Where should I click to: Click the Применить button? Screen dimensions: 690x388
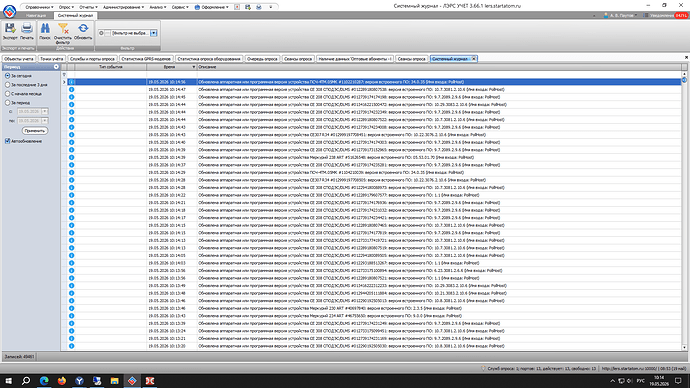point(34,131)
